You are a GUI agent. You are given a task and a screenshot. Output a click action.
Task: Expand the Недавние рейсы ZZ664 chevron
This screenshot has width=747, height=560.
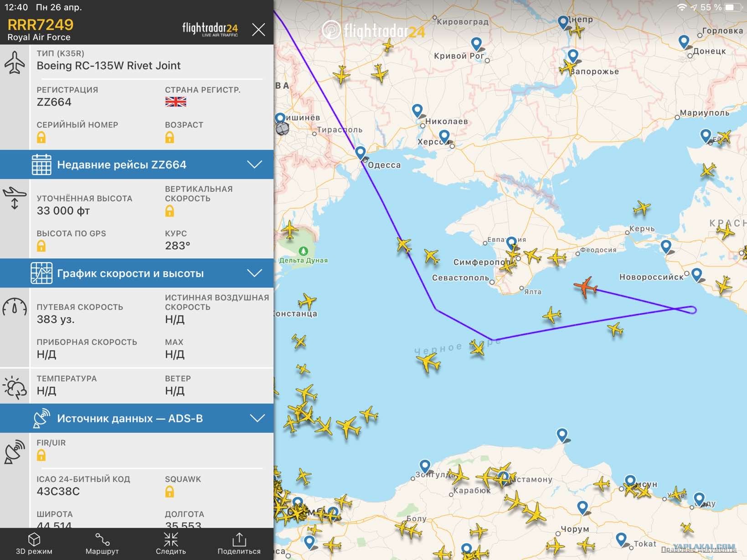click(x=254, y=164)
